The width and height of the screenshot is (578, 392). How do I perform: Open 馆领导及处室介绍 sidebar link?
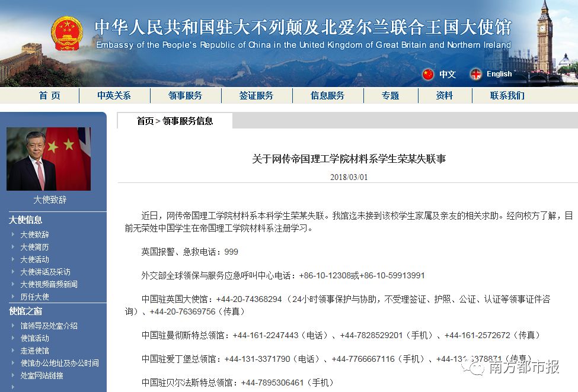coord(49,326)
